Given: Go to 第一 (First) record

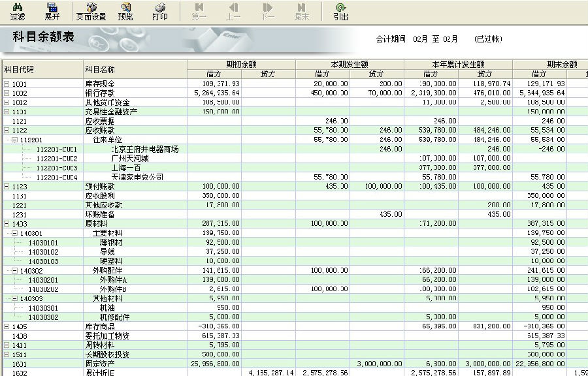Looking at the screenshot, I should (199, 11).
